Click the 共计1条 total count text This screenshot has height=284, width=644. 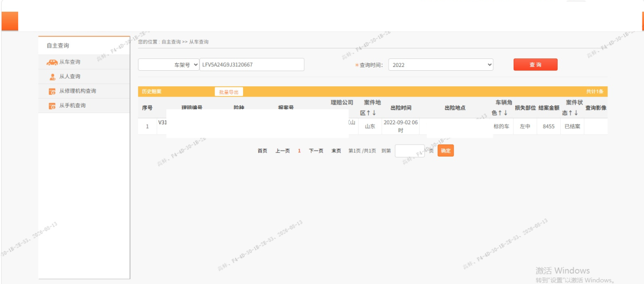pyautogui.click(x=595, y=92)
